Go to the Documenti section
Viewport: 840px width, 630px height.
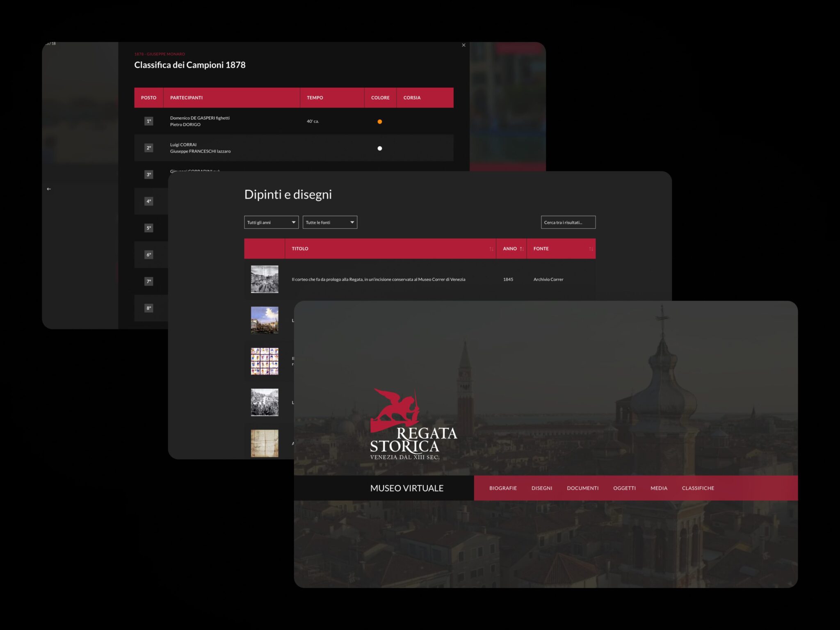click(582, 488)
